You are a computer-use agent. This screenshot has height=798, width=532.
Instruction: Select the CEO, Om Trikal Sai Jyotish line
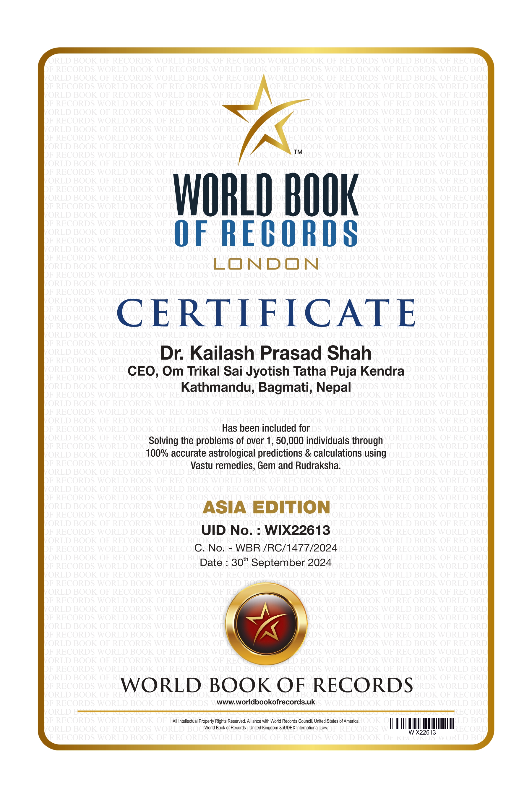[266, 371]
